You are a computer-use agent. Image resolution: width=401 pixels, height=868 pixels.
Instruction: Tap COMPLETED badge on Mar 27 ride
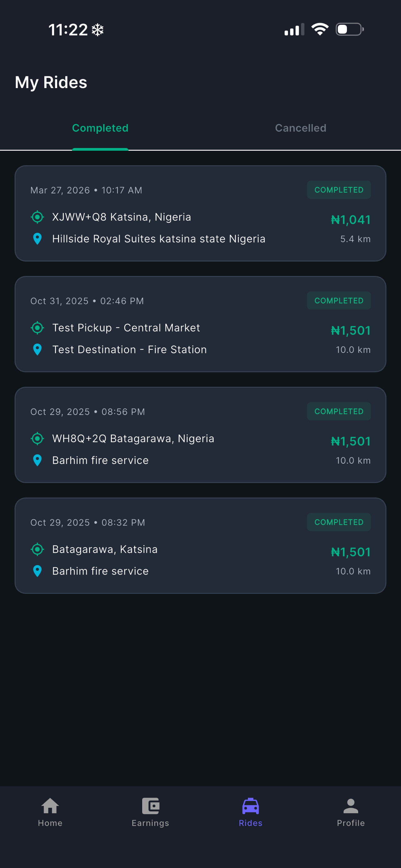339,190
